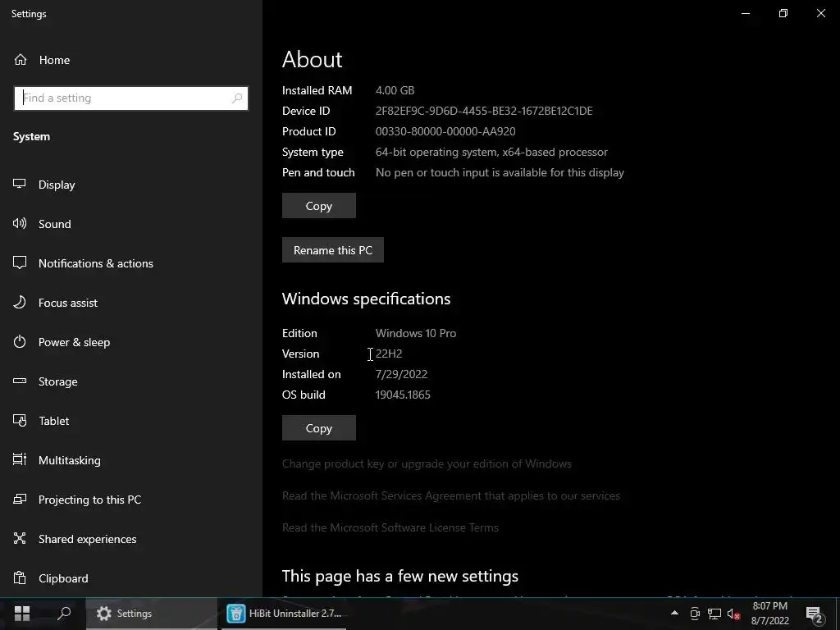
Task: Open Microsoft Software License Terms link
Action: click(390, 527)
